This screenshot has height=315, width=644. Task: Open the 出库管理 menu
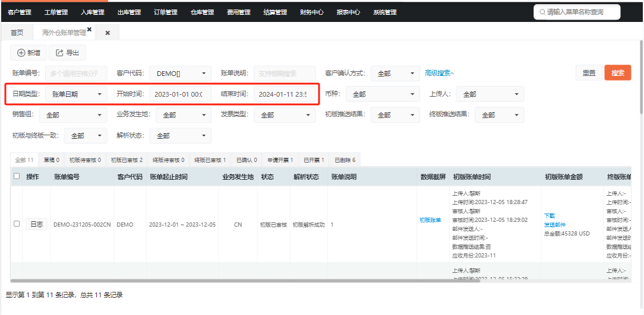pyautogui.click(x=129, y=12)
